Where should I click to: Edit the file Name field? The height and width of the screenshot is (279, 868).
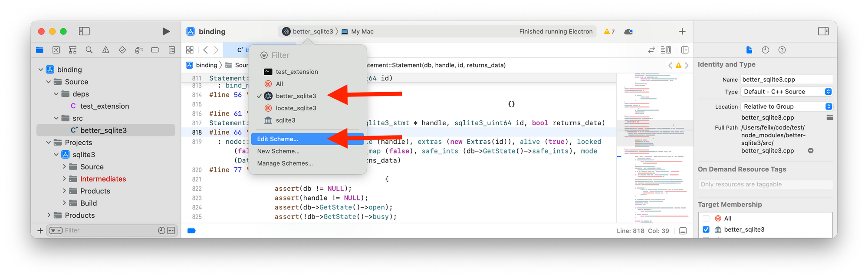pos(786,80)
